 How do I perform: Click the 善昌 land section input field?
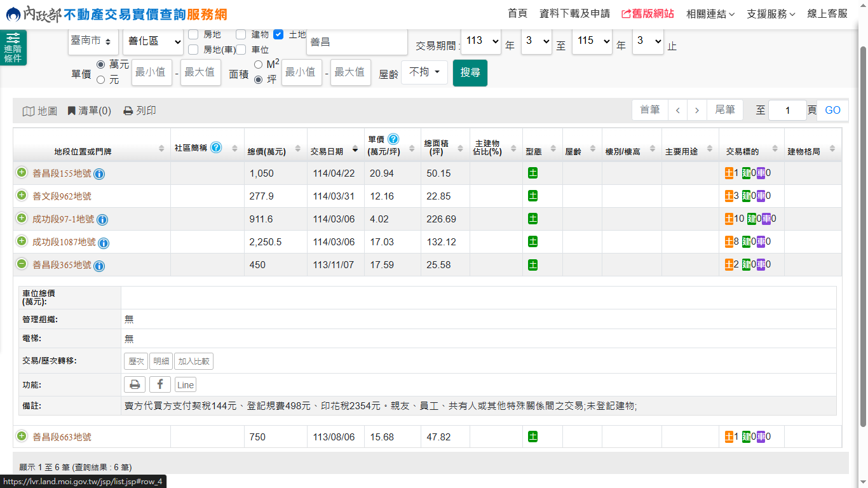[x=356, y=42]
